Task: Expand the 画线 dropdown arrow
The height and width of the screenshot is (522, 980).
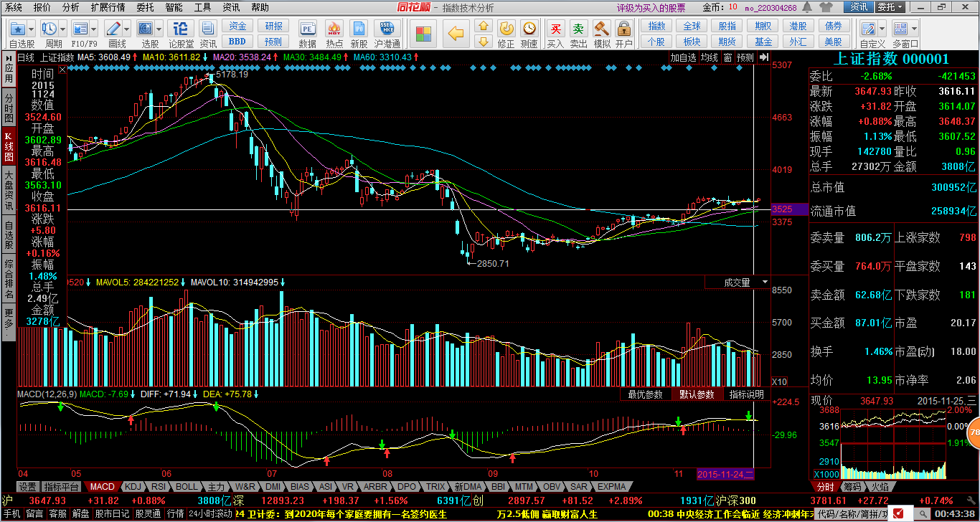Action: 127,29
